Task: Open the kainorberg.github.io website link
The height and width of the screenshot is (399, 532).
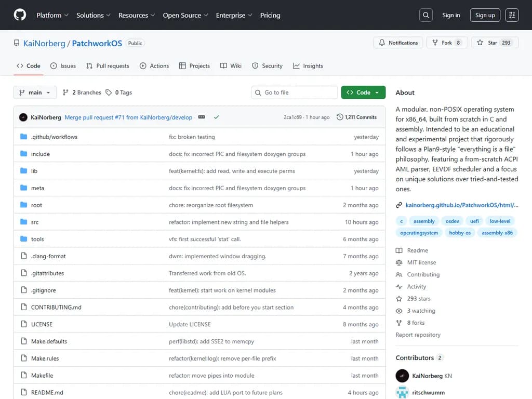Action: (x=461, y=205)
